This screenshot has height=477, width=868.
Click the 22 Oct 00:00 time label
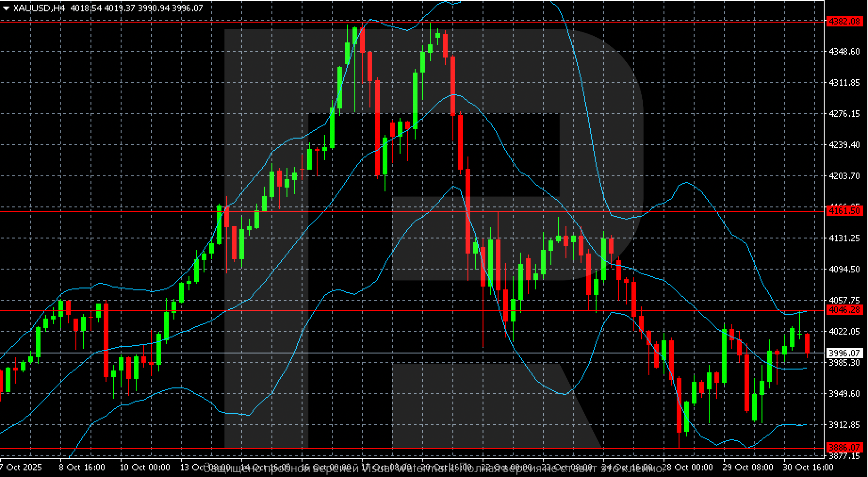(x=503, y=468)
